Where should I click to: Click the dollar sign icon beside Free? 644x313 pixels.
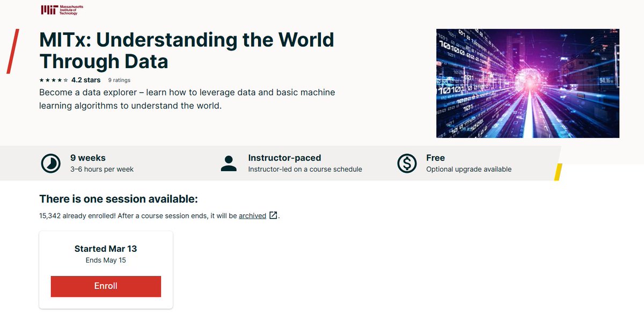pyautogui.click(x=407, y=163)
